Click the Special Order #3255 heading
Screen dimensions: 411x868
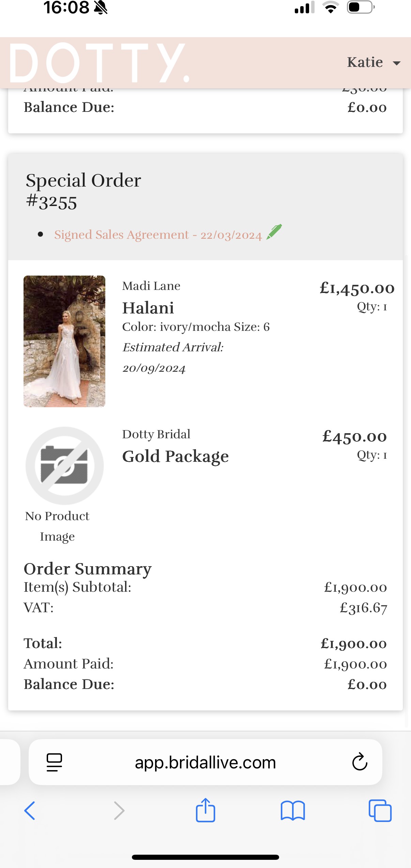(x=83, y=191)
